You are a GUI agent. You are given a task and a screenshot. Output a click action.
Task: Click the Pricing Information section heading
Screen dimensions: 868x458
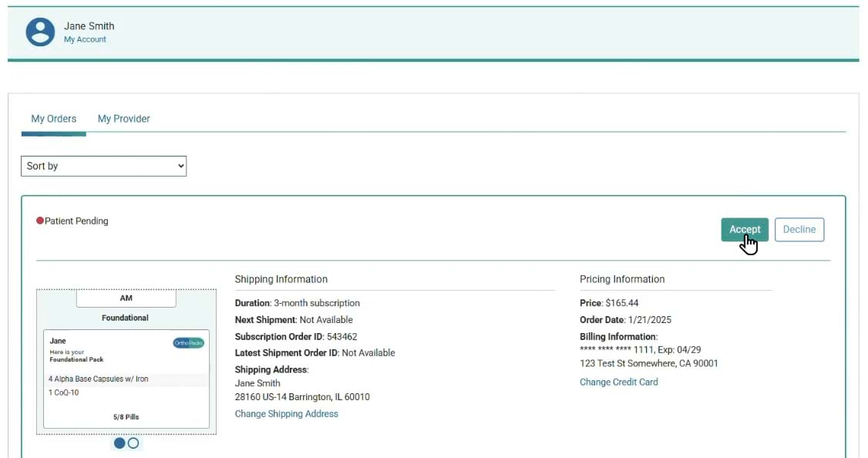[x=622, y=278]
